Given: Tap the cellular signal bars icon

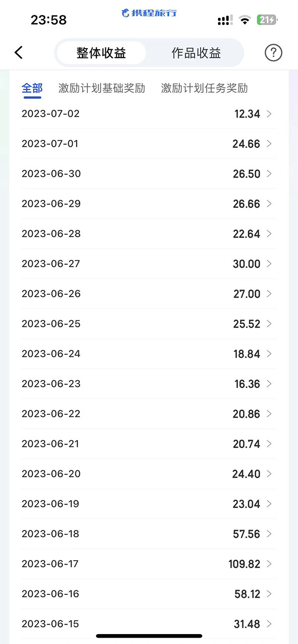Looking at the screenshot, I should click(224, 20).
